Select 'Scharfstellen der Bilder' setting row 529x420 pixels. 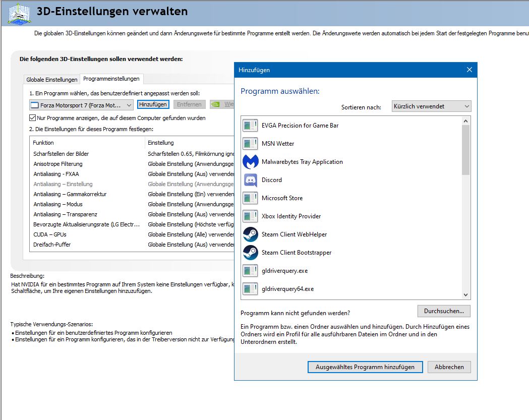pyautogui.click(x=132, y=154)
